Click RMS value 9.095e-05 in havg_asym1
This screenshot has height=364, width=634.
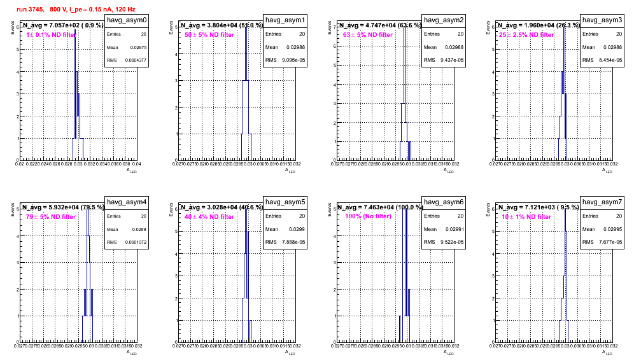coord(293,60)
